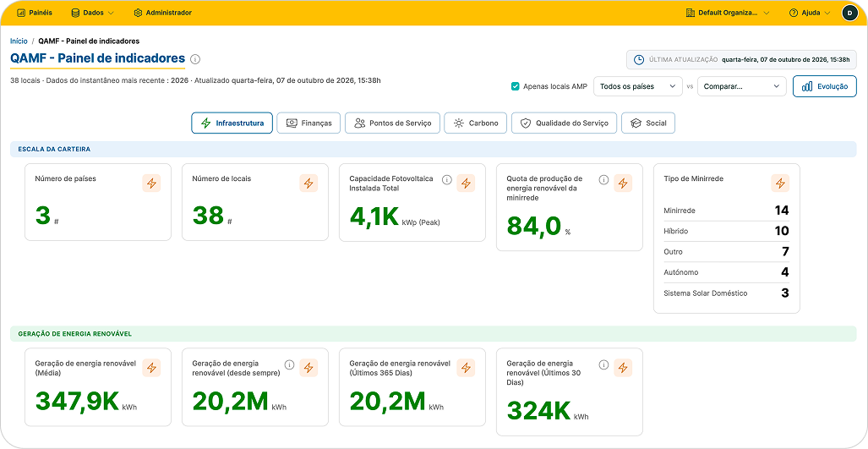The image size is (868, 449).
Task: Click the Evolução button
Action: click(825, 86)
